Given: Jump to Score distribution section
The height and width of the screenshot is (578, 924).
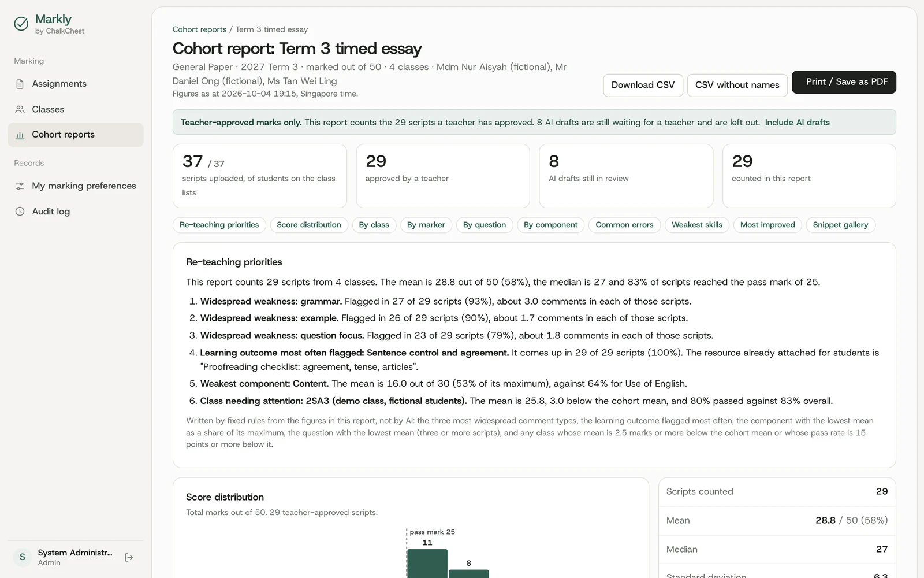Looking at the screenshot, I should [x=309, y=225].
